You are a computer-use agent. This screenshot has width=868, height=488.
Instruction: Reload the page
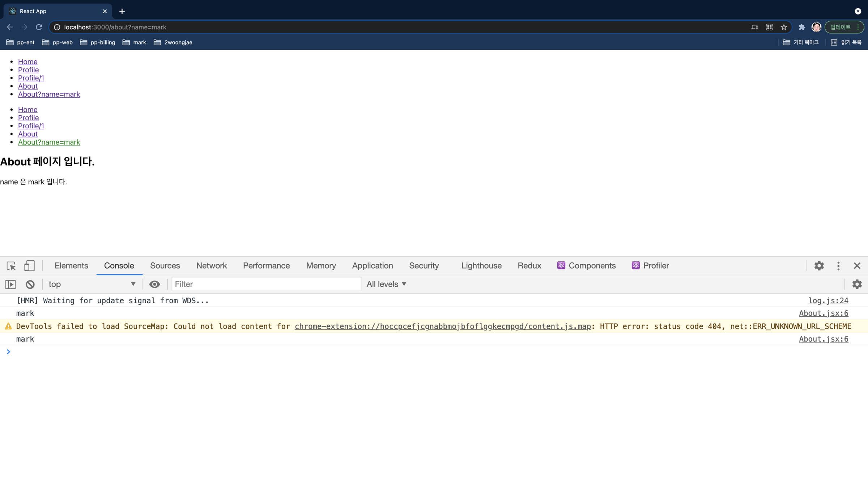(39, 27)
